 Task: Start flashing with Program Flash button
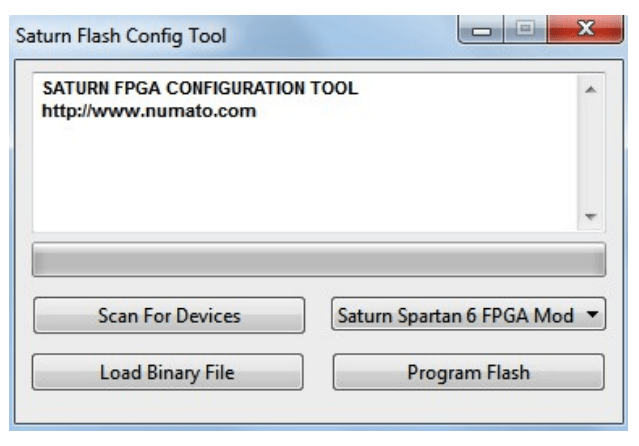[x=468, y=373]
